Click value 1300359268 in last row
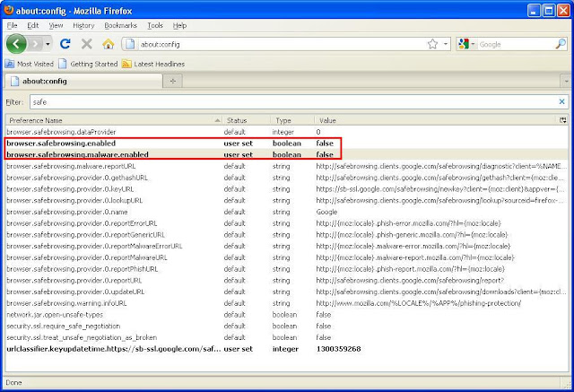Viewport: 574px width, 392px height. point(338,349)
